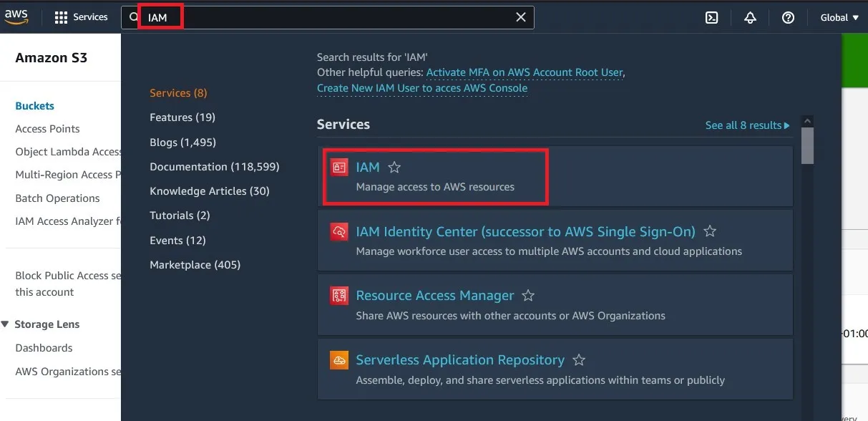Favorite the IAM service star

(394, 168)
